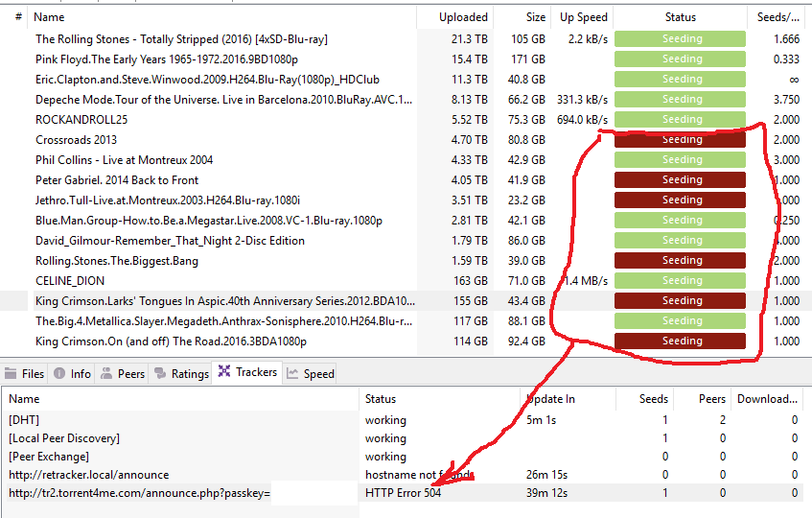Select King Crimson On (and off) The Road
The width and height of the screenshot is (812, 518).
[x=171, y=341]
